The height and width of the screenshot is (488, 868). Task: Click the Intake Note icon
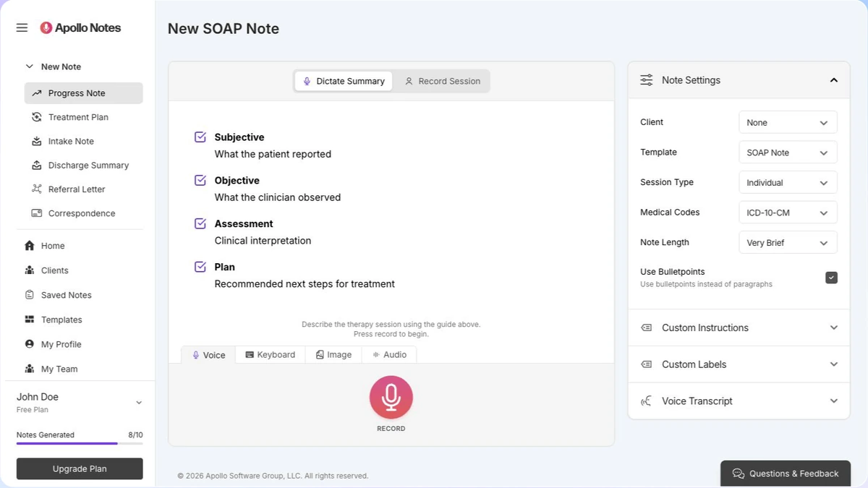pyautogui.click(x=37, y=141)
